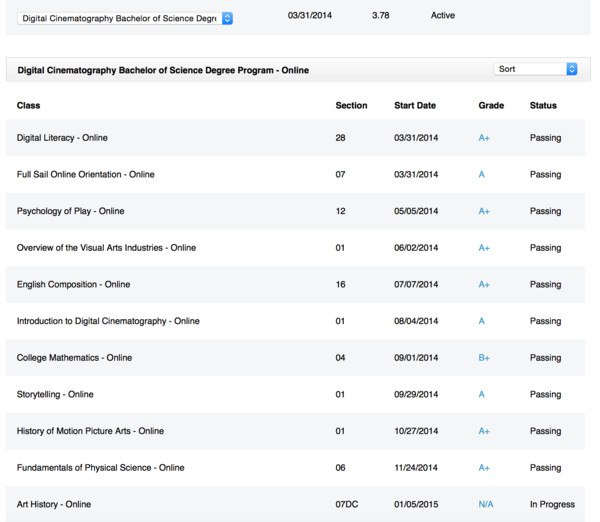Click start date 08/04/2014 for Intro to Cinematography
This screenshot has height=522, width=600.
(416, 321)
